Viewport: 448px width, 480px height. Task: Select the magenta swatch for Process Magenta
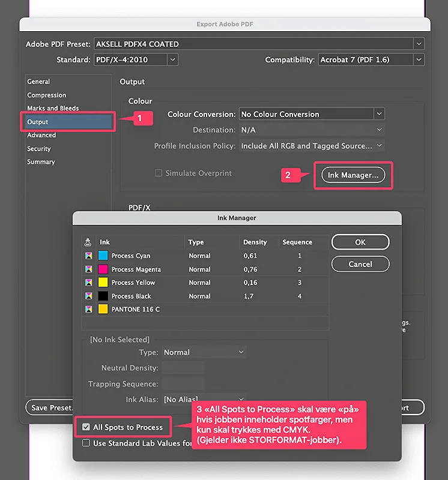(103, 269)
